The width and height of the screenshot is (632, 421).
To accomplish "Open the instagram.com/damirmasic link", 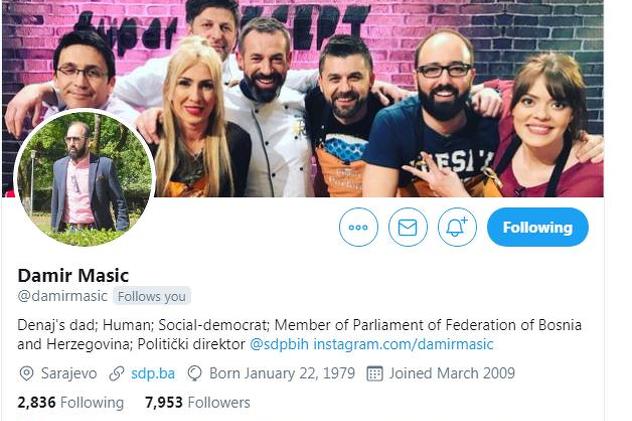I will point(403,344).
